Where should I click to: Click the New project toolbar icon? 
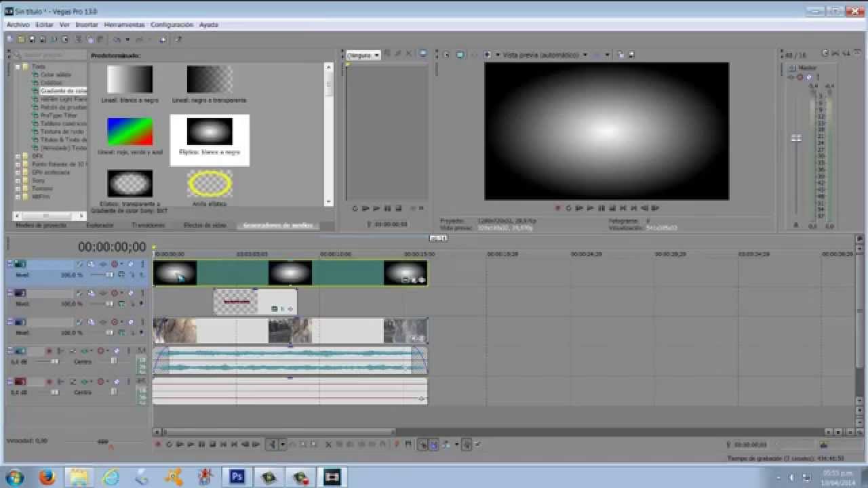[10, 40]
